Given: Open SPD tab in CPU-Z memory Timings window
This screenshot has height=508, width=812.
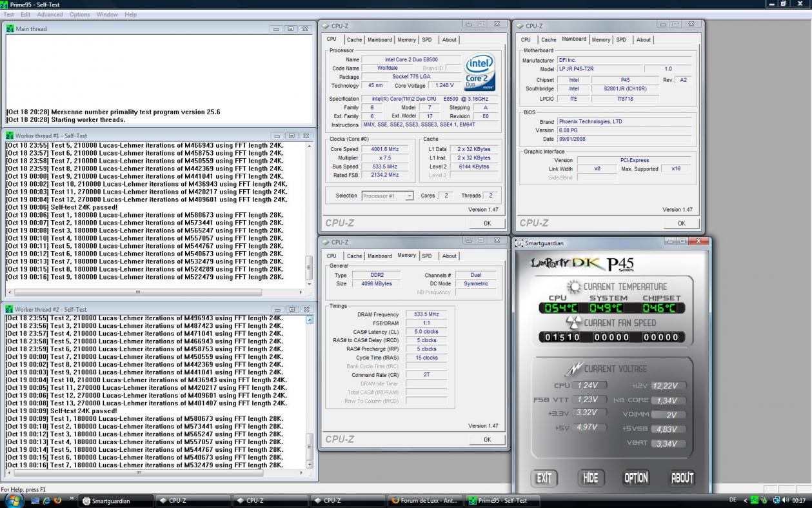Looking at the screenshot, I should 427,256.
